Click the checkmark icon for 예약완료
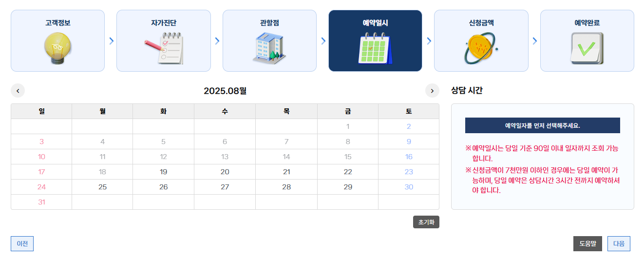The image size is (644, 261). tap(587, 49)
